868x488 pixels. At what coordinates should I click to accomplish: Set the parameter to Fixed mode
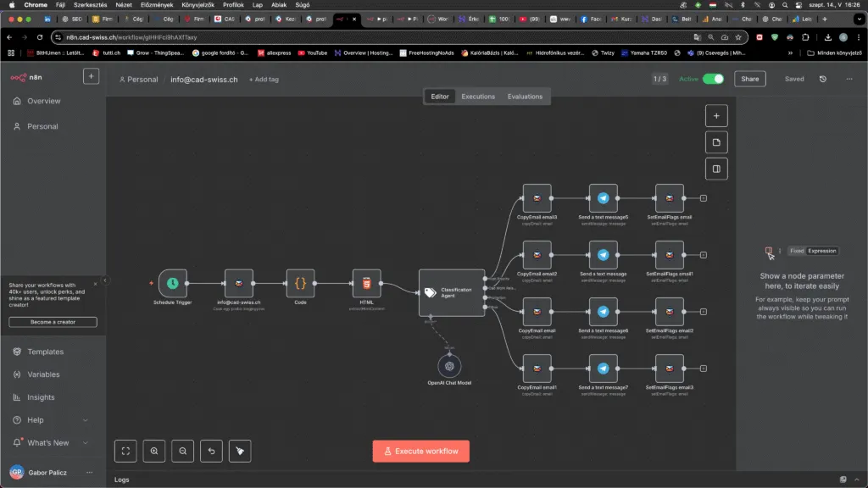tap(796, 251)
